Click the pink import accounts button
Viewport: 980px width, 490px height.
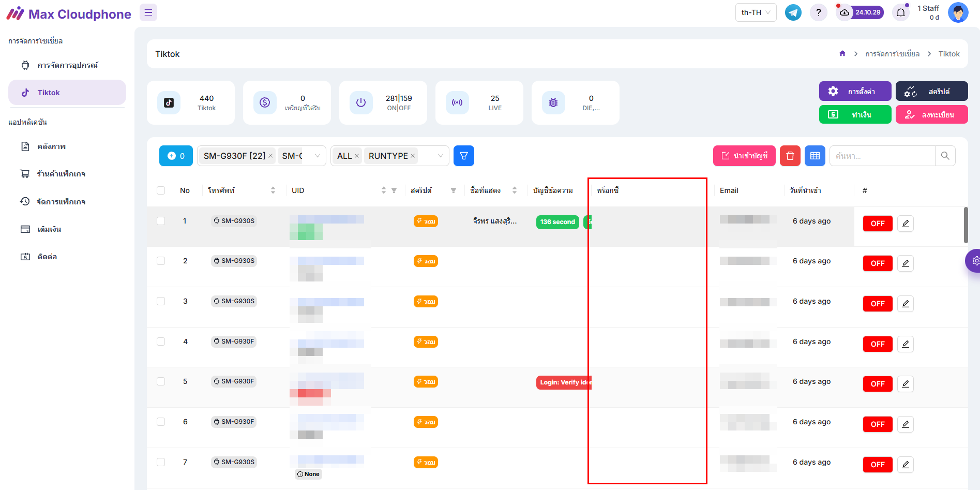(x=744, y=156)
